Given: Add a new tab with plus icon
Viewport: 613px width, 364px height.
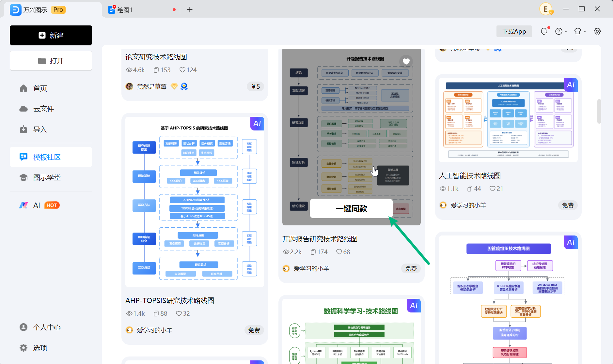Looking at the screenshot, I should pos(190,10).
